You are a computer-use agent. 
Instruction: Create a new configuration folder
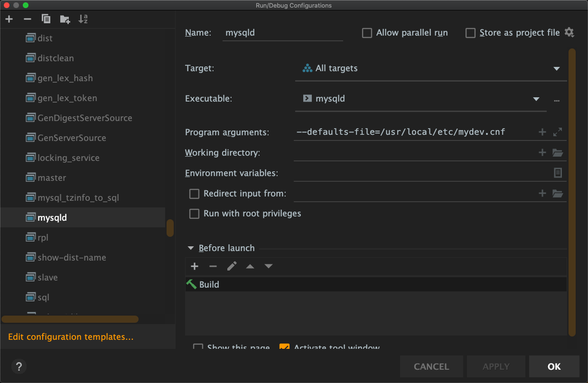65,19
